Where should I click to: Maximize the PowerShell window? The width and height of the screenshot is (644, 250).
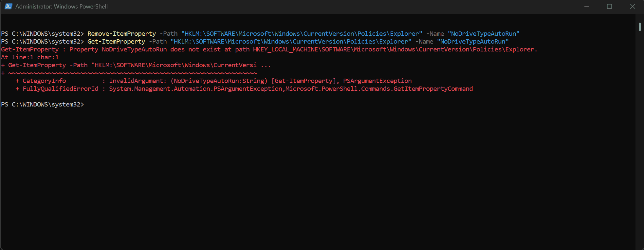(609, 7)
